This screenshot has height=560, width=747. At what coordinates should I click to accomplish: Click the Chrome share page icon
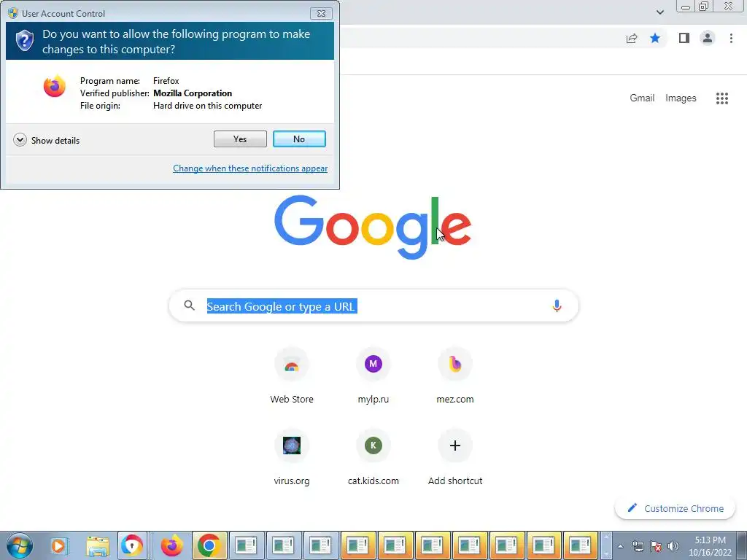632,39
